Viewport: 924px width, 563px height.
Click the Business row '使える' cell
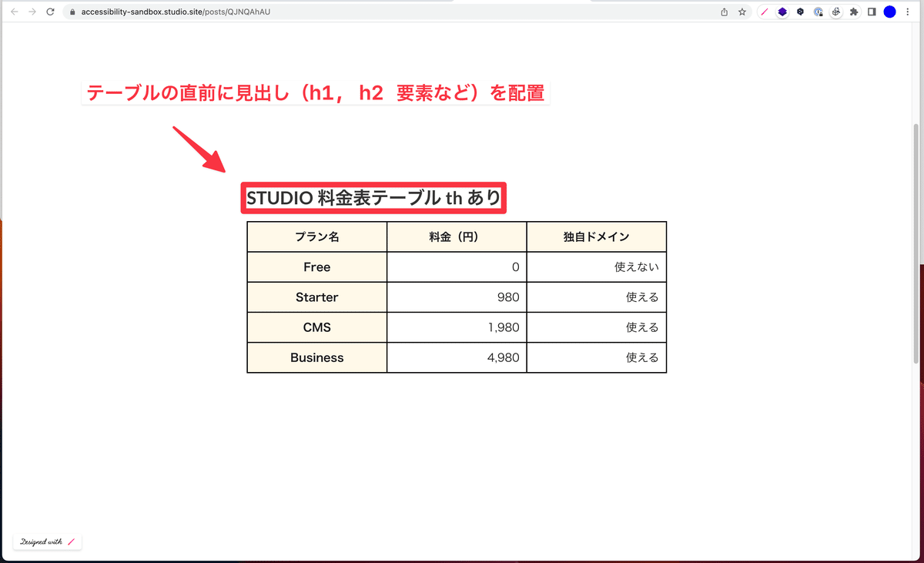(x=597, y=357)
